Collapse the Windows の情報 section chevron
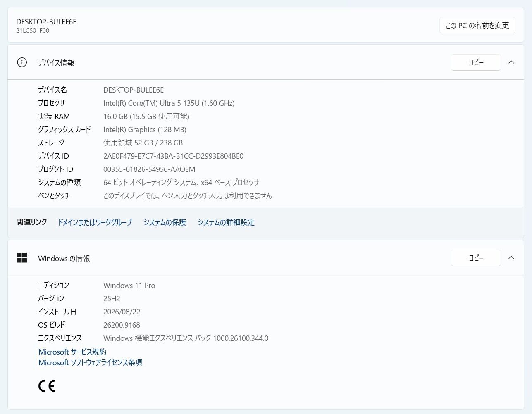This screenshot has height=414, width=532. (x=511, y=258)
